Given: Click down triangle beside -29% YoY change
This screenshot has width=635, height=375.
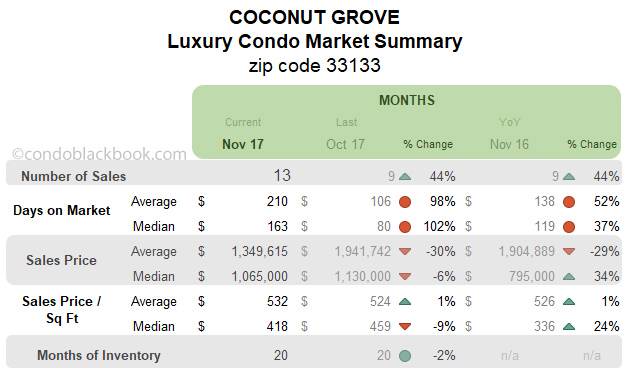Looking at the screenshot, I should click(x=569, y=251).
